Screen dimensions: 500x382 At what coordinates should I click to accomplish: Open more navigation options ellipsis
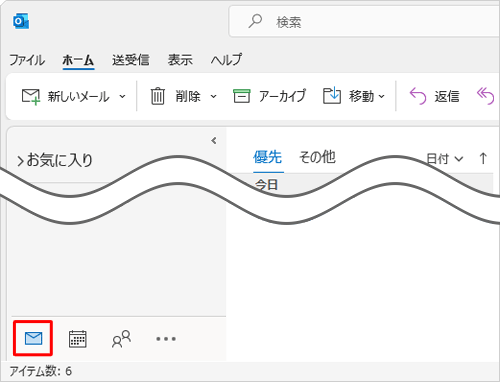(166, 339)
